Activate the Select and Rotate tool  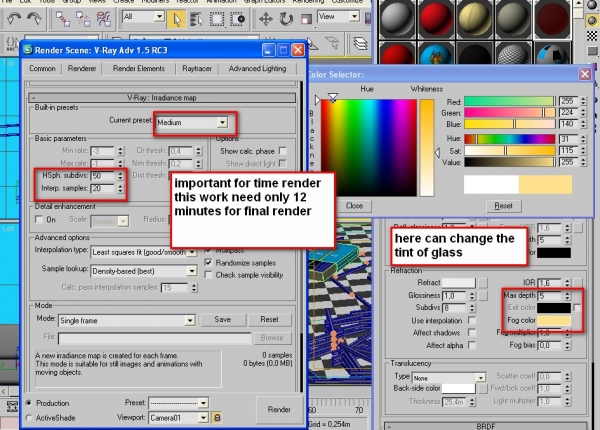coord(286,19)
